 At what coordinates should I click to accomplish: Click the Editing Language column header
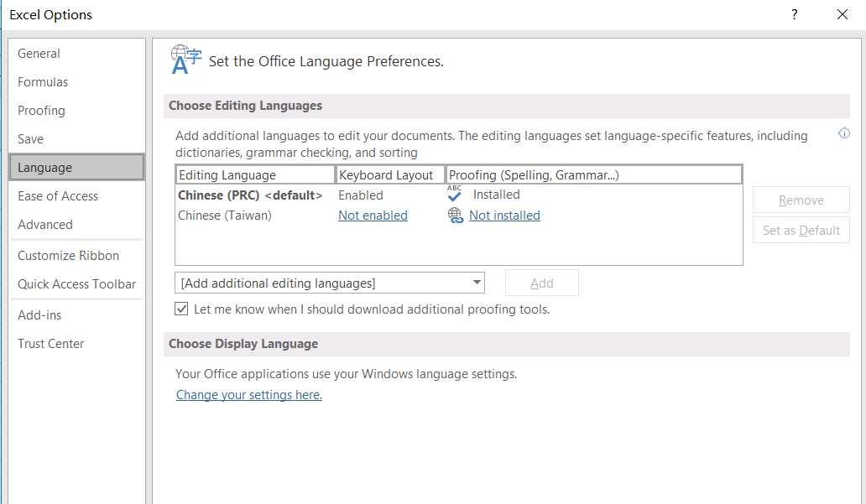click(x=256, y=175)
